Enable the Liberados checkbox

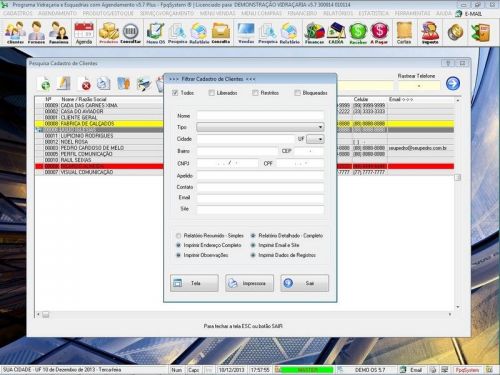[x=211, y=93]
